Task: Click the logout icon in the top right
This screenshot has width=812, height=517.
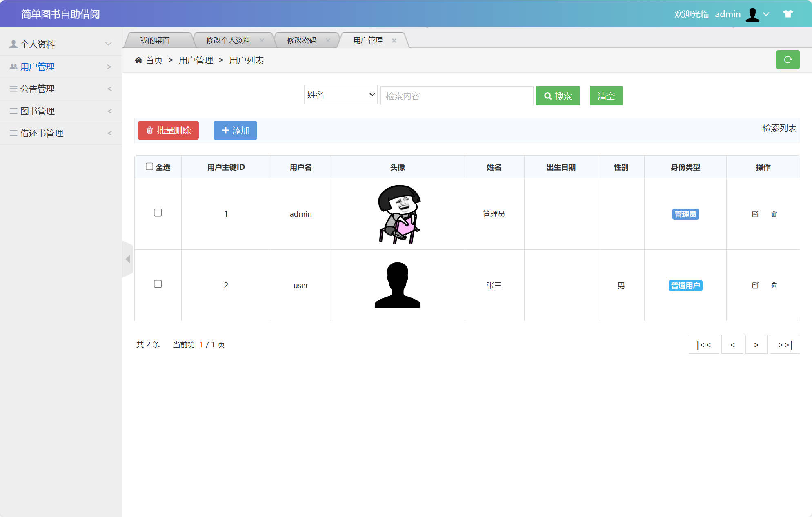Action: point(788,13)
